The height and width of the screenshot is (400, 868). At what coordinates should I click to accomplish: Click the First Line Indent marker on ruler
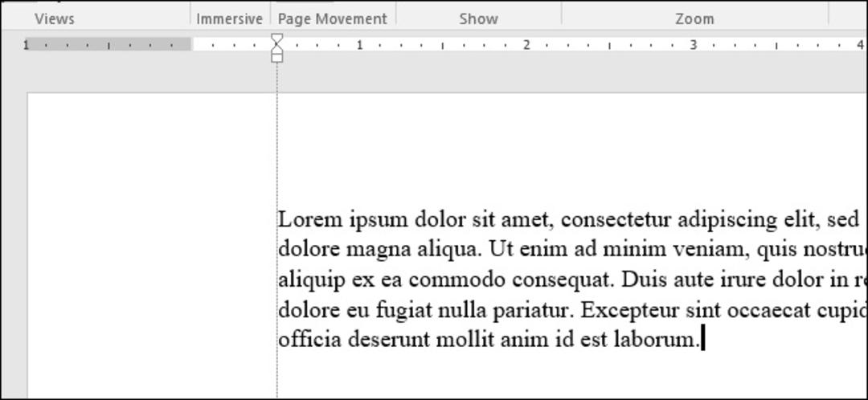pos(277,39)
